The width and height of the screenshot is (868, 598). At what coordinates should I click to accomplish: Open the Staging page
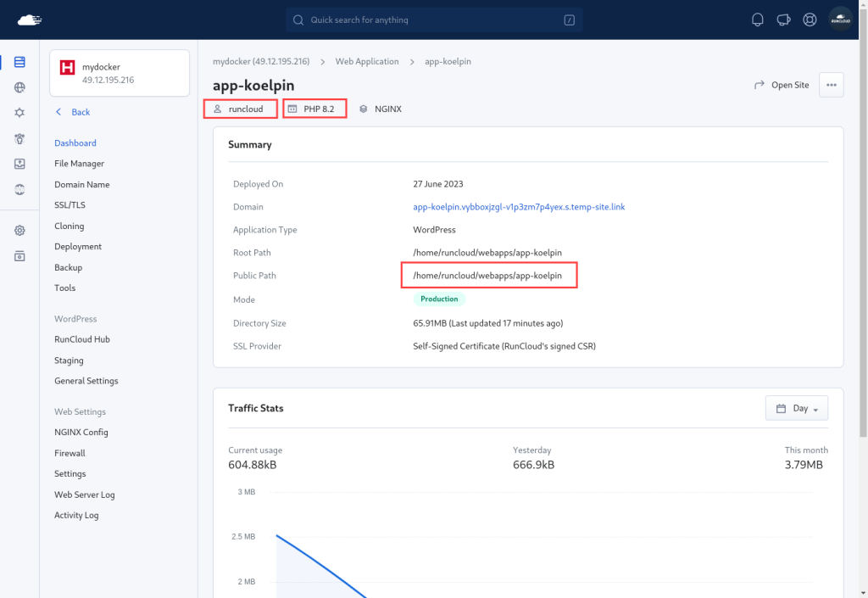69,360
